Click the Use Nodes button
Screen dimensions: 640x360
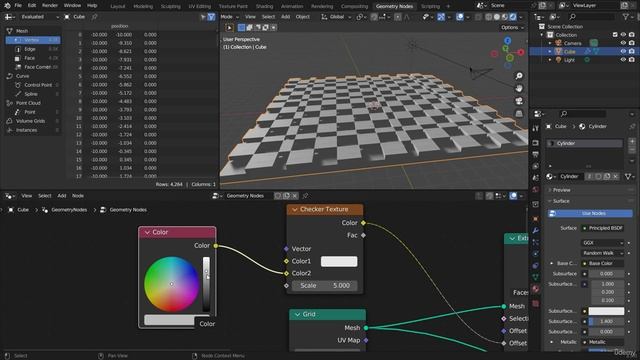pos(590,213)
